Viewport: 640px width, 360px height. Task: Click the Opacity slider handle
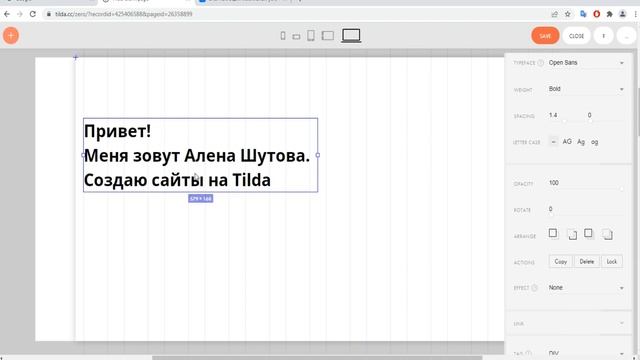(x=622, y=189)
